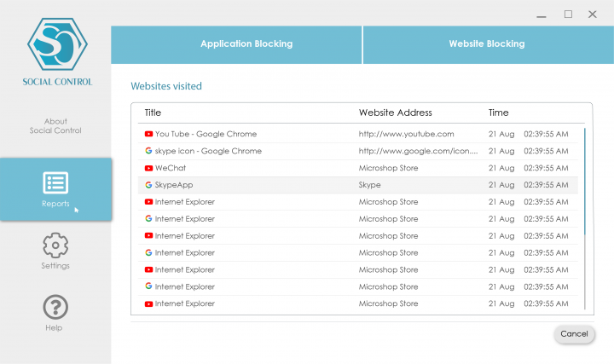The image size is (614, 364).
Task: Click the Help question mark icon
Action: pos(55,307)
